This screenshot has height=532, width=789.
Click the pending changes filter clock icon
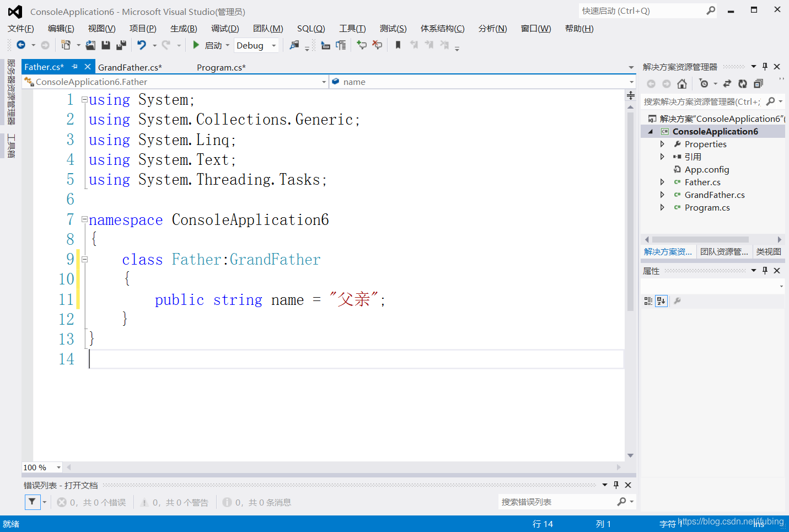click(x=704, y=84)
